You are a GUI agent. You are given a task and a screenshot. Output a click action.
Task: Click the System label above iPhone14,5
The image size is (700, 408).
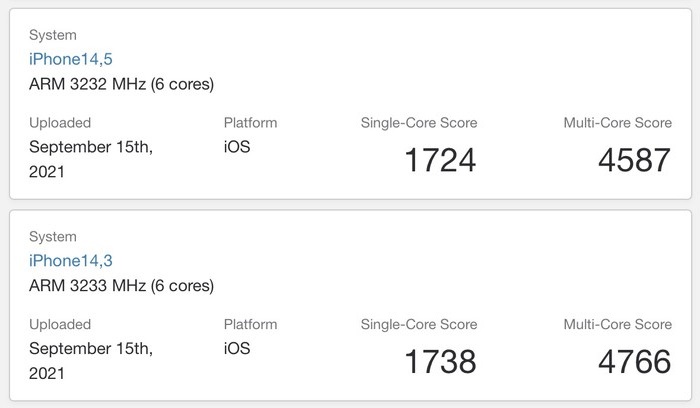52,35
